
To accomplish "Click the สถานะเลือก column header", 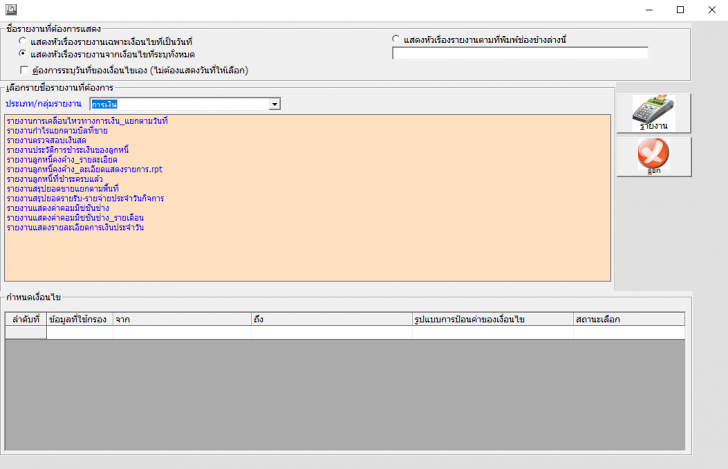I will (629, 319).
